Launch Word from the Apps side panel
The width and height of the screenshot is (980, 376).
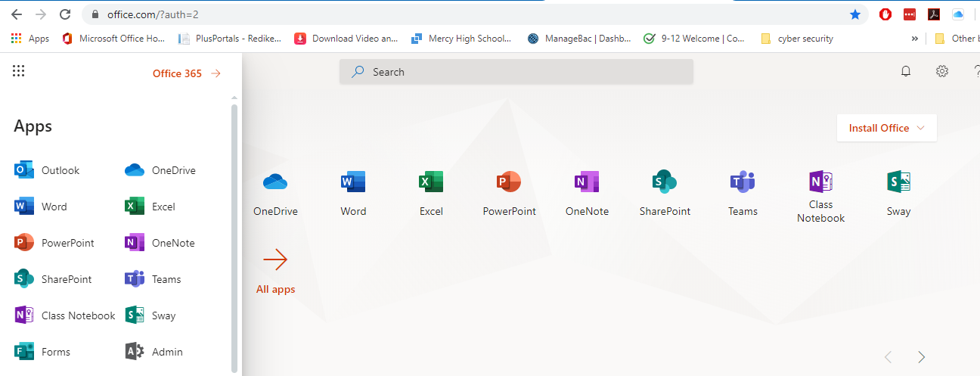click(x=41, y=207)
